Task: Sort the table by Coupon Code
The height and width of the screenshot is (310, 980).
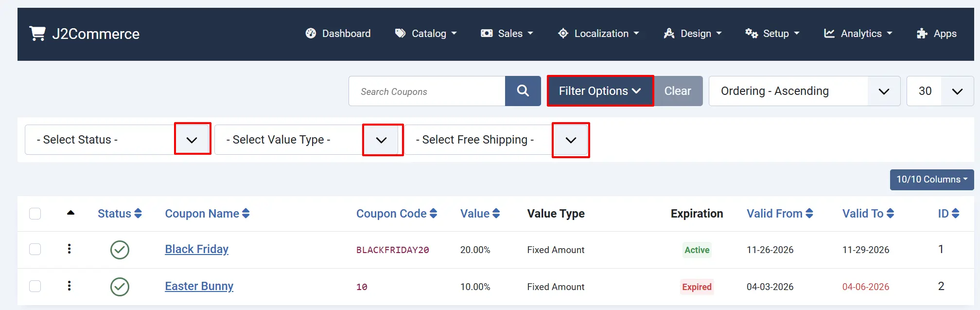Action: click(397, 214)
